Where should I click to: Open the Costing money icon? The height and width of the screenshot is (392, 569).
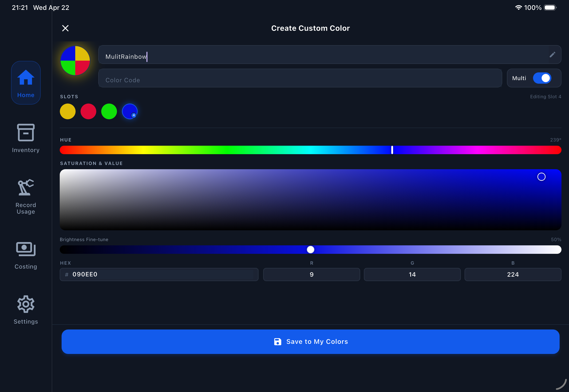tap(26, 249)
